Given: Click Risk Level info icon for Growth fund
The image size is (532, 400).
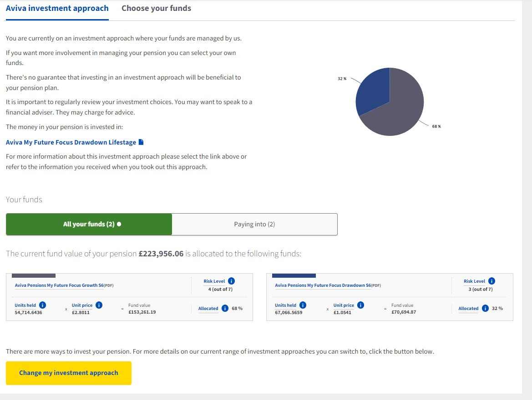Looking at the screenshot, I should 231,281.
